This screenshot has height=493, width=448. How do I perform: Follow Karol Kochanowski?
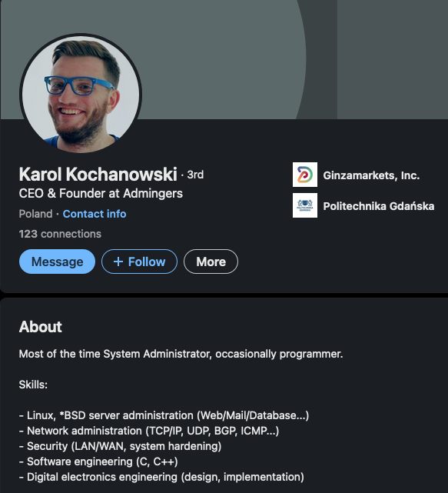click(x=139, y=261)
